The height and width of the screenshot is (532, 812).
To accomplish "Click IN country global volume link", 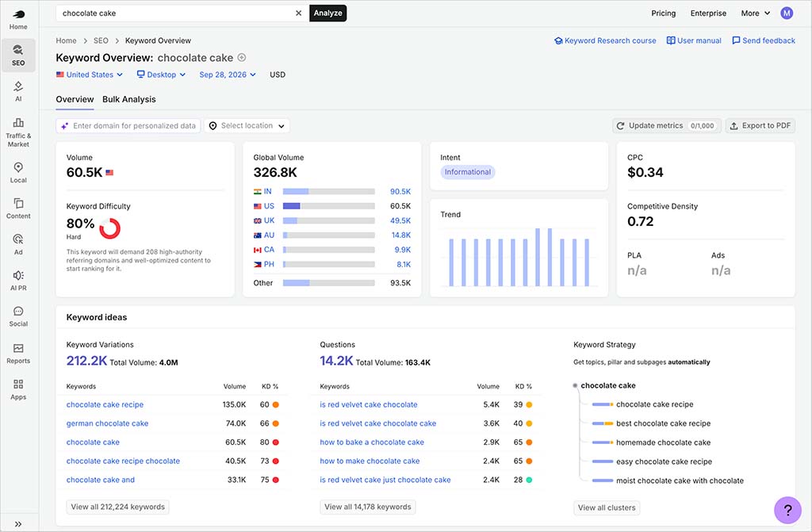I will pyautogui.click(x=267, y=191).
